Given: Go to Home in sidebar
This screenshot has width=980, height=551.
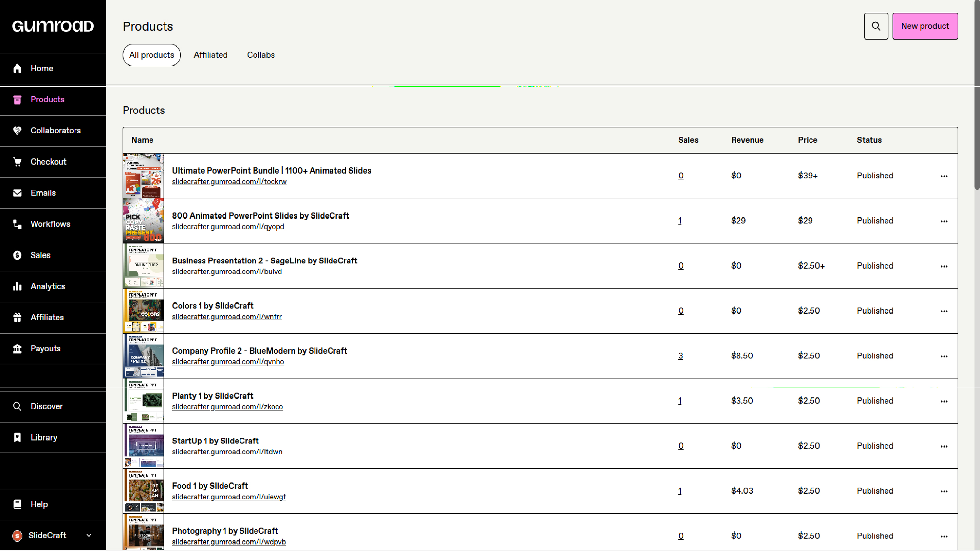Looking at the screenshot, I should click(x=53, y=69).
